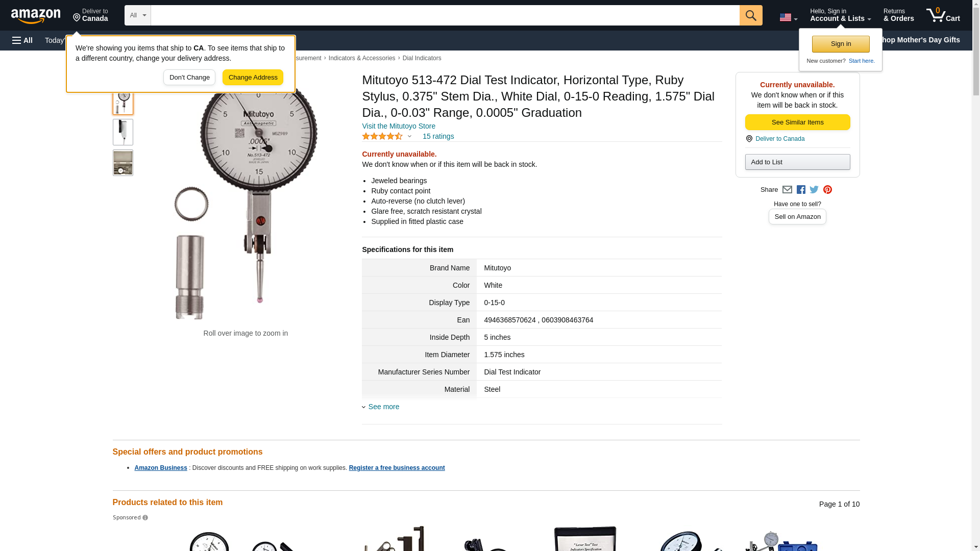The image size is (980, 551).
Task: Click the Change Address button
Action: coord(253,78)
